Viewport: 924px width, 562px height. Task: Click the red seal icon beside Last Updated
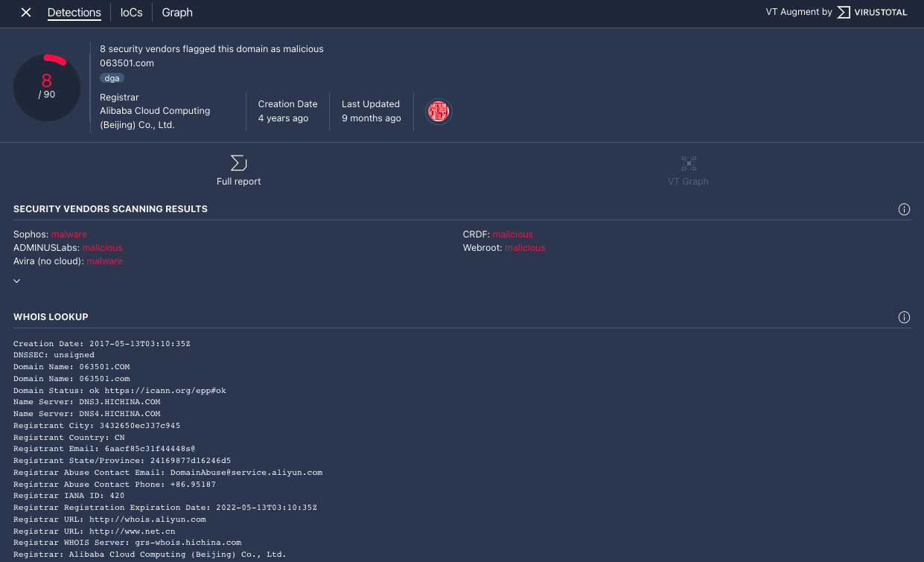pos(439,111)
